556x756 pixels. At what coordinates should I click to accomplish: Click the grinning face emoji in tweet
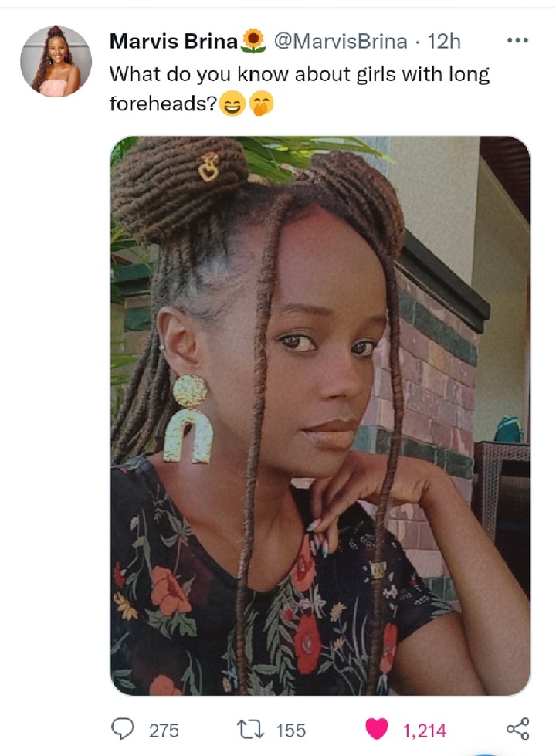pyautogui.click(x=232, y=104)
